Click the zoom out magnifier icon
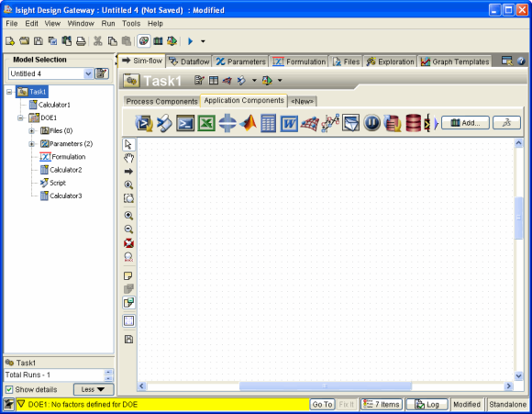Image resolution: width=532 pixels, height=414 pixels. (128, 229)
